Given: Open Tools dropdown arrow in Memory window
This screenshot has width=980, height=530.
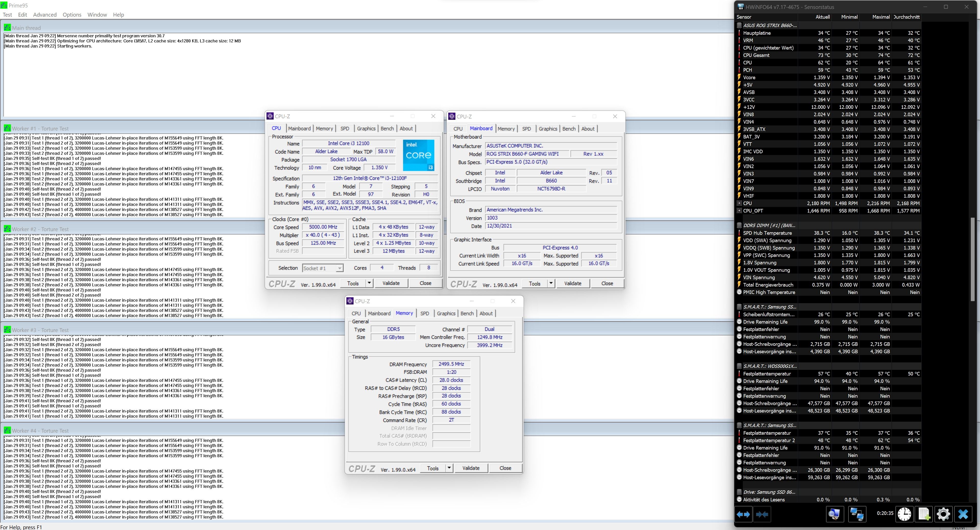Looking at the screenshot, I should 449,468.
